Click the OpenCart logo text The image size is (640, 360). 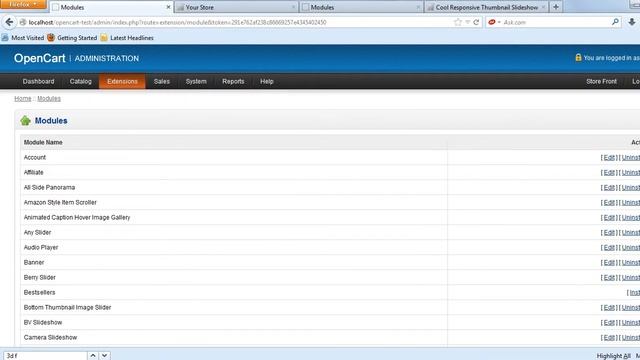(x=40, y=58)
